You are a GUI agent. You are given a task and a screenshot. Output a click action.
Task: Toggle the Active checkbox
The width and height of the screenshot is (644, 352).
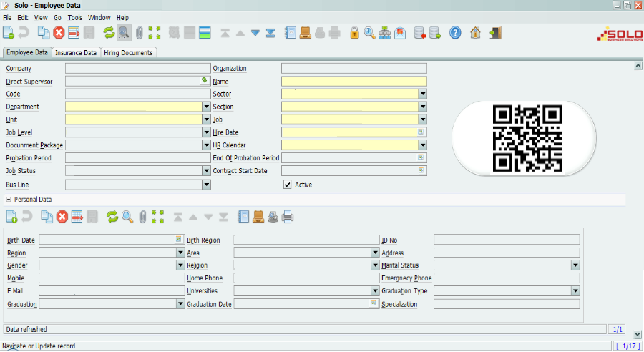tap(288, 185)
